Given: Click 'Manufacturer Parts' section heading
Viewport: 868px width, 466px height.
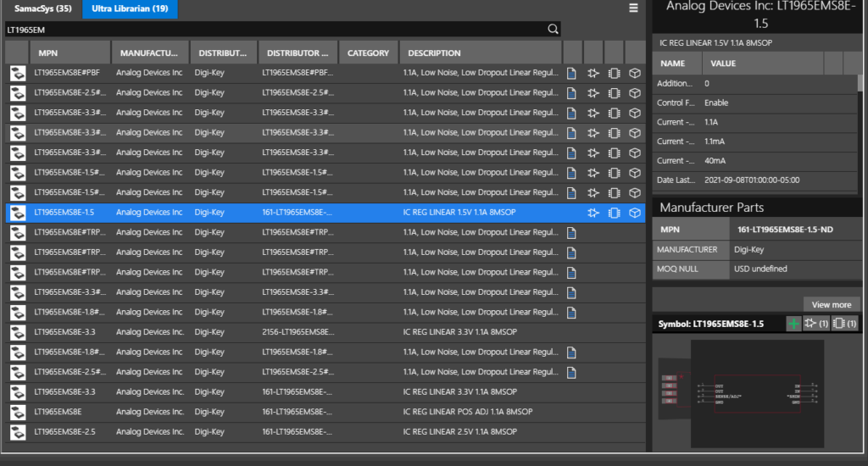Looking at the screenshot, I should tap(711, 208).
